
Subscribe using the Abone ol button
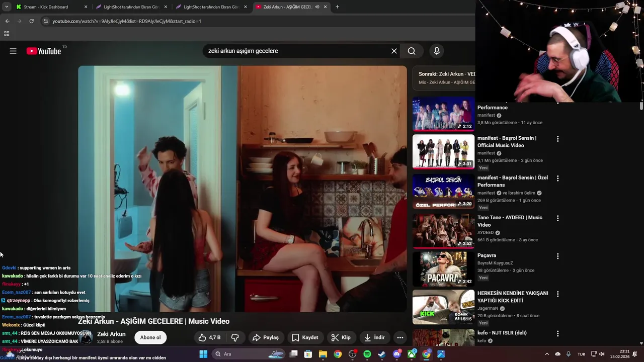pyautogui.click(x=150, y=337)
